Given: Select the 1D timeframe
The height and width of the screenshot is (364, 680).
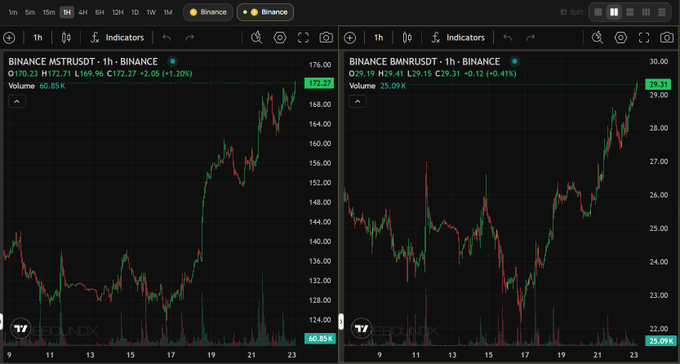Looking at the screenshot, I should coord(135,12).
